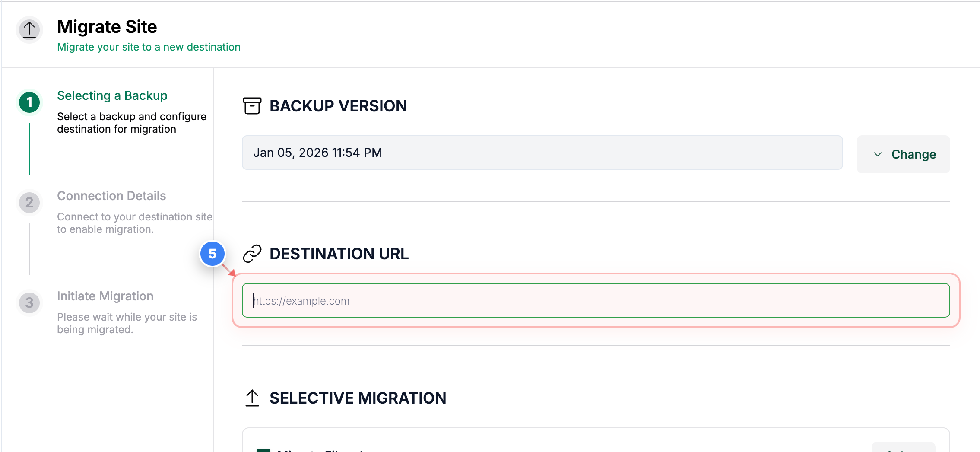Screen dimensions: 980x452
Task: Select step 3 numbered circle
Action: point(29,303)
